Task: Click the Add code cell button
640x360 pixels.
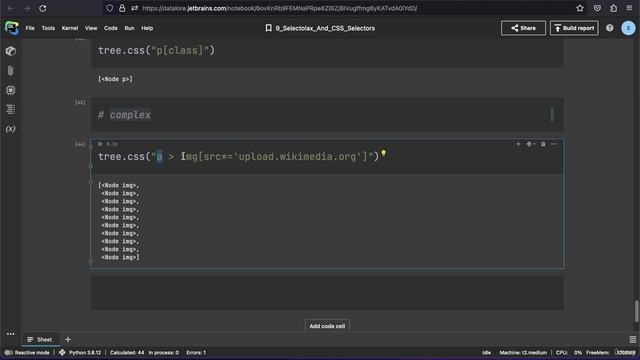Action: click(x=327, y=326)
